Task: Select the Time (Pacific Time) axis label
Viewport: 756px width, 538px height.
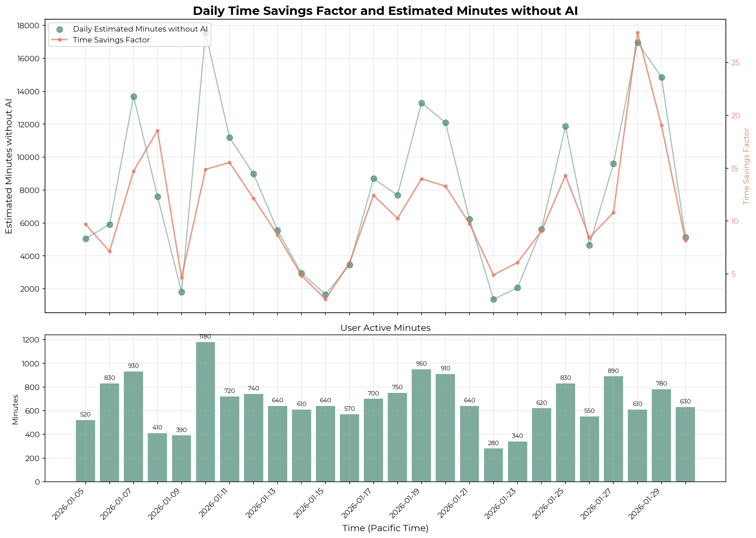Action: [386, 528]
